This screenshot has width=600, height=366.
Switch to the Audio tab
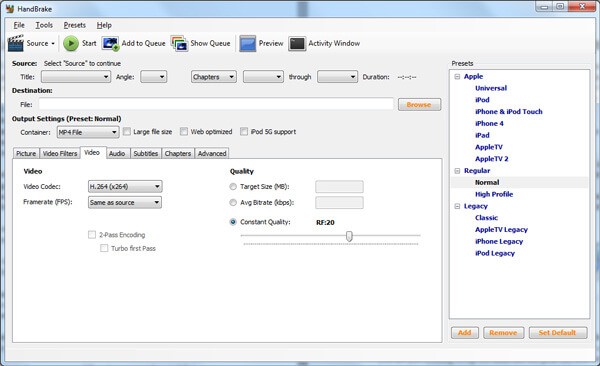tap(117, 154)
